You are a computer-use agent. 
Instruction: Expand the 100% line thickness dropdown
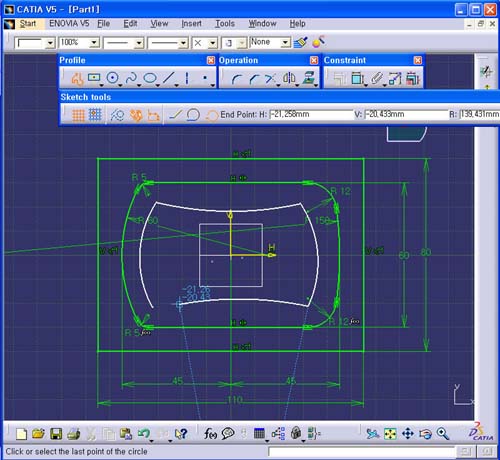94,43
